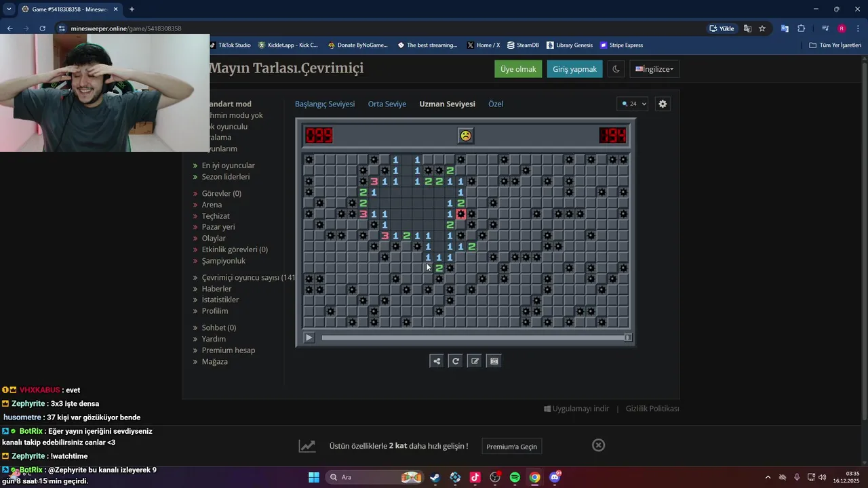Viewport: 868px width, 488px height.
Task: Open the Özel difficulty tab
Action: (496, 104)
